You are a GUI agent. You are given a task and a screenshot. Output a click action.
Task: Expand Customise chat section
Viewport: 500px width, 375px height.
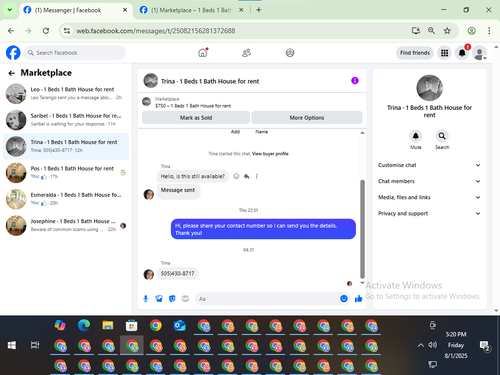[x=429, y=165]
